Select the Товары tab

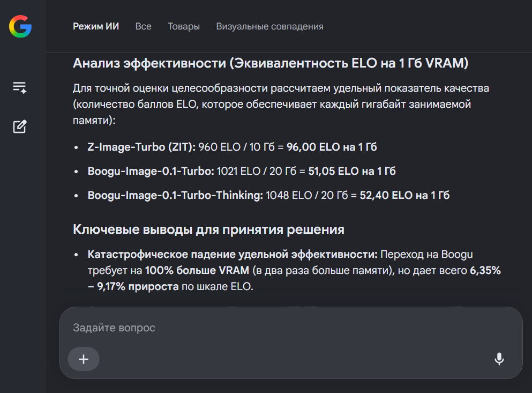pyautogui.click(x=184, y=26)
